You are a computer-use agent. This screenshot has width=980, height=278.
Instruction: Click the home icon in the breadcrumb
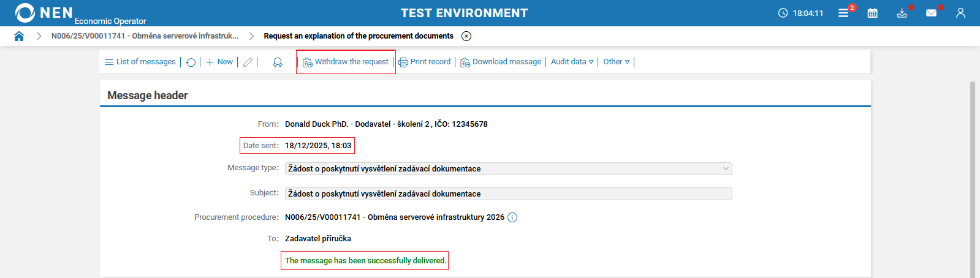point(19,36)
